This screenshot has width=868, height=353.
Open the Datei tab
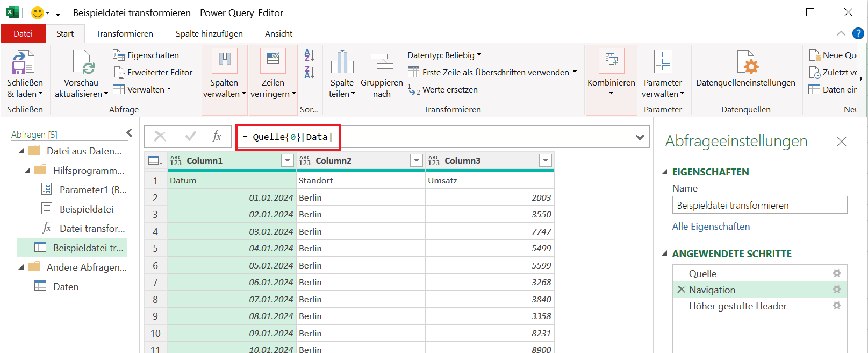(23, 33)
